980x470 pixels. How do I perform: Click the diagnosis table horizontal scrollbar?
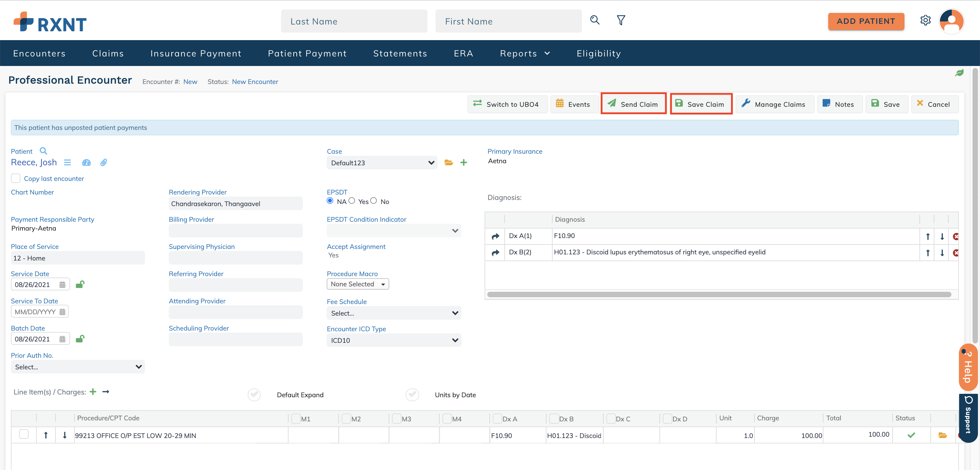[719, 294]
